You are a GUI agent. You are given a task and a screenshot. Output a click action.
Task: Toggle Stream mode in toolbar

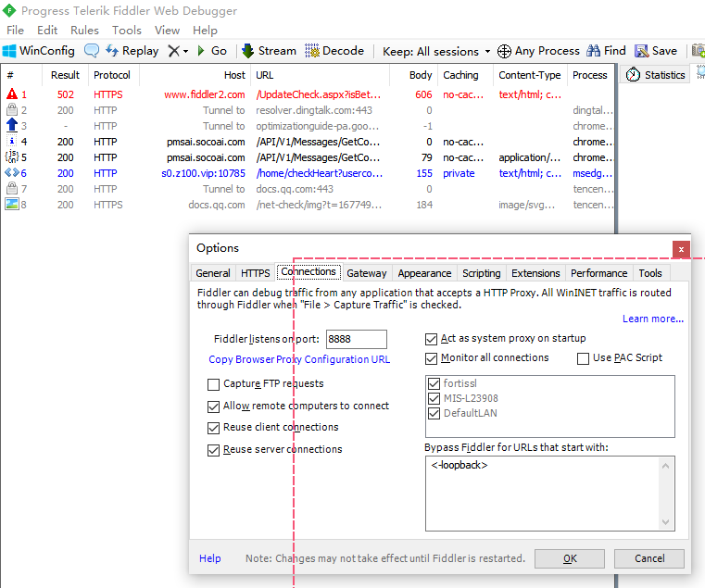coord(268,51)
